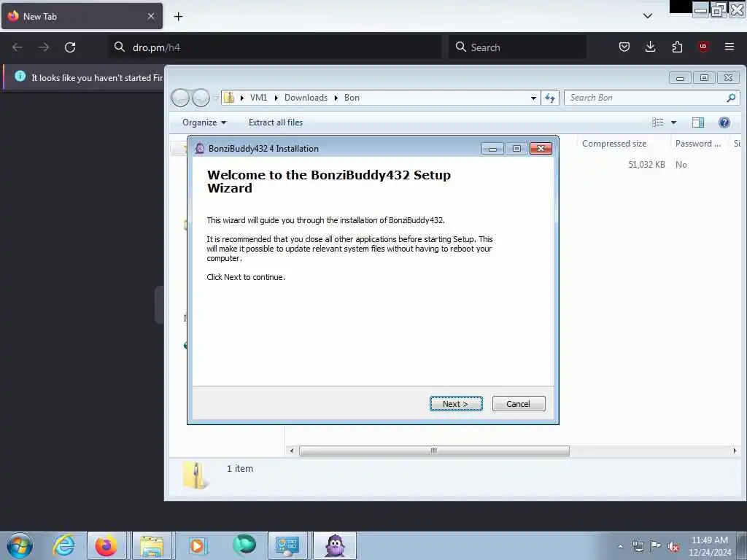Select VM1 in Explorer breadcrumb
This screenshot has width=747, height=560.
click(259, 98)
